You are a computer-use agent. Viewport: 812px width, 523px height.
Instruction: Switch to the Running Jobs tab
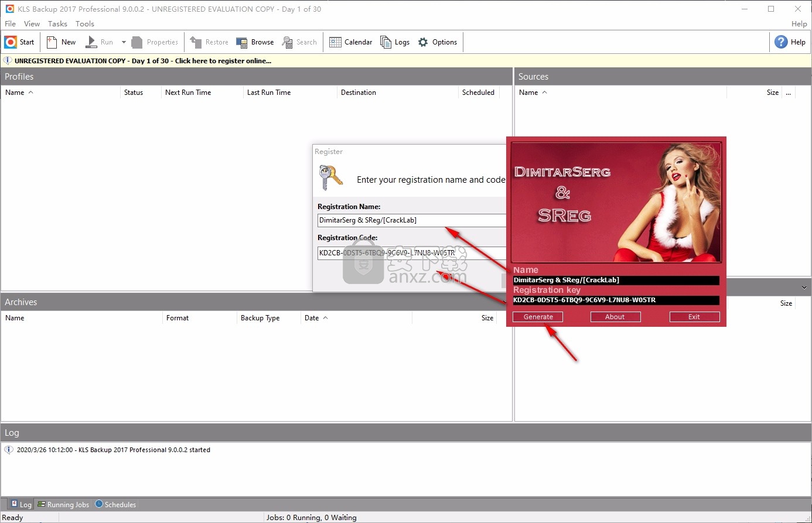[63, 504]
